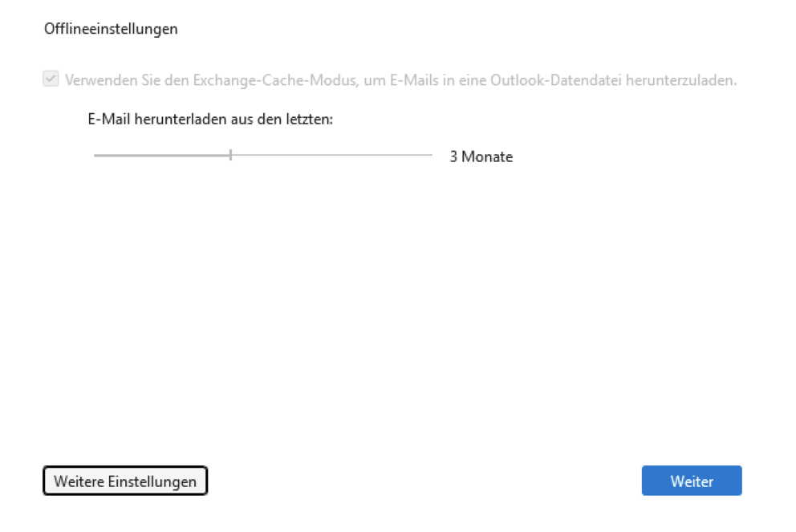Open Weitere Einstellungen
The height and width of the screenshot is (532, 796).
125,480
